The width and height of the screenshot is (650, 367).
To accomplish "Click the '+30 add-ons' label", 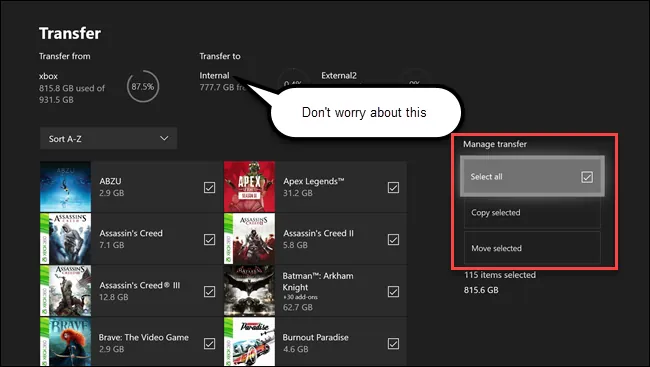I will point(301,297).
